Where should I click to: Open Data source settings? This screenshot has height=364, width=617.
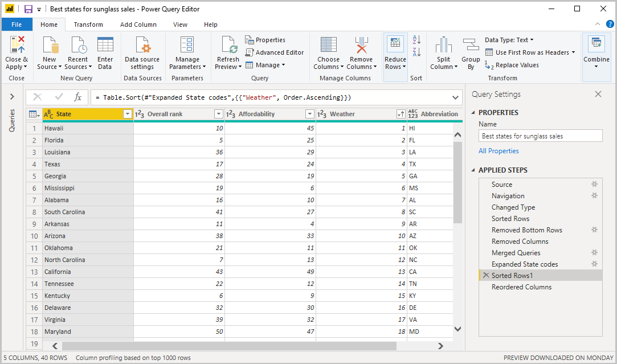(142, 53)
